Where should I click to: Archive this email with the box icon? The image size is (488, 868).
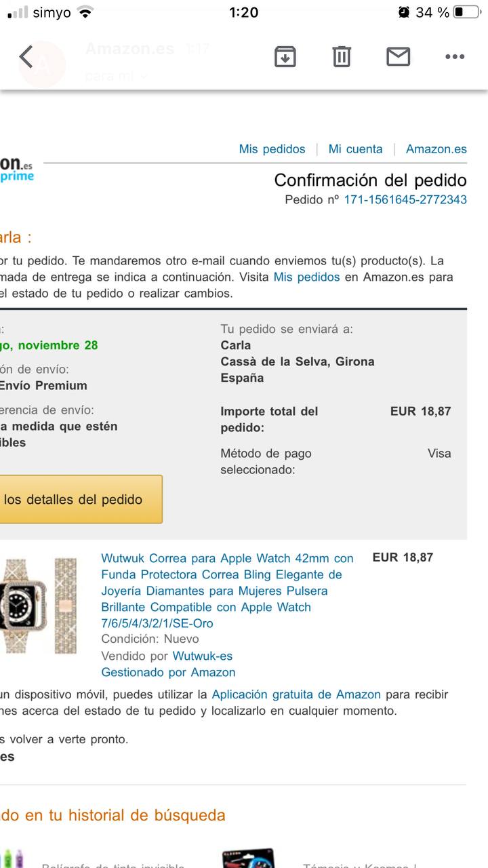285,57
